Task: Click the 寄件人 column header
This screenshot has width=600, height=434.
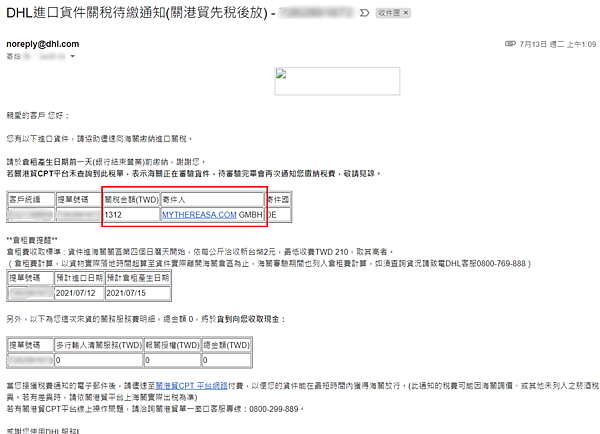Action: coord(212,199)
